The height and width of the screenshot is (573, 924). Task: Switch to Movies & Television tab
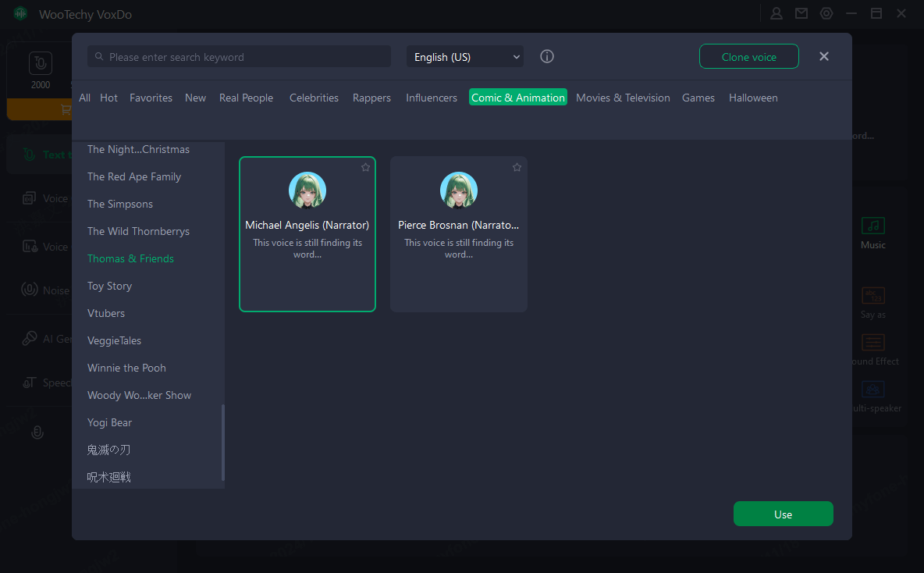coord(623,98)
